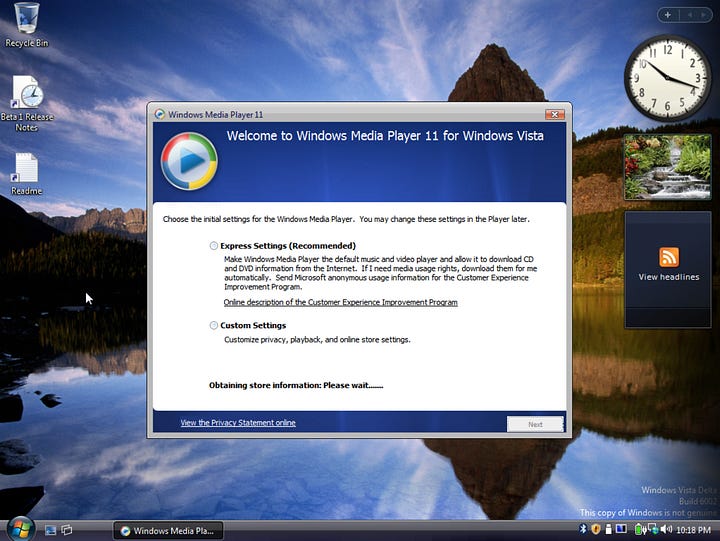Open the Windows Start orb
The height and width of the screenshot is (541, 720).
[20, 529]
